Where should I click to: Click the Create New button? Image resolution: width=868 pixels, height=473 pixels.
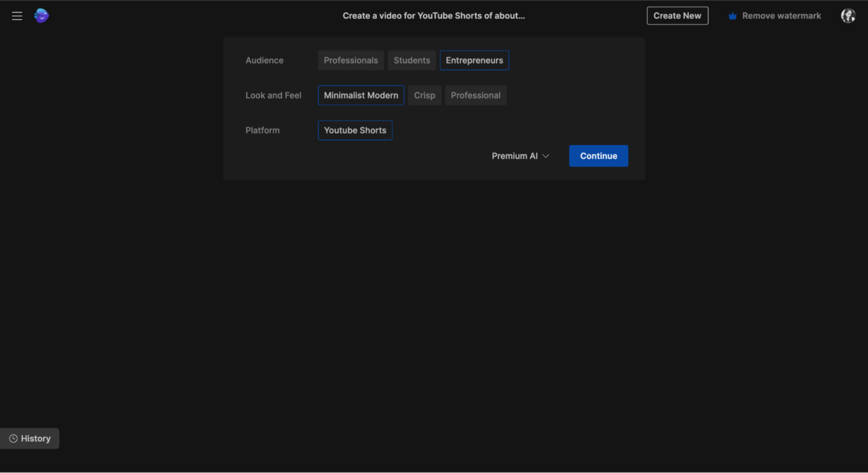coord(677,16)
